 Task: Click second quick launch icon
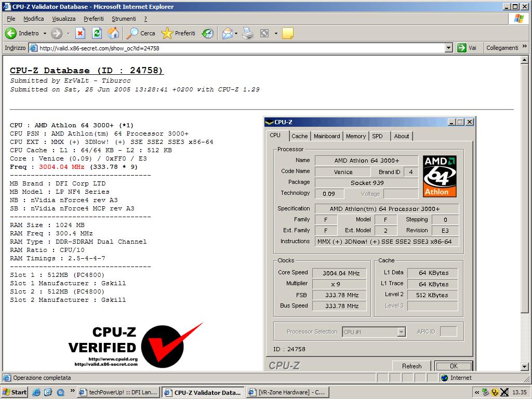click(48, 392)
